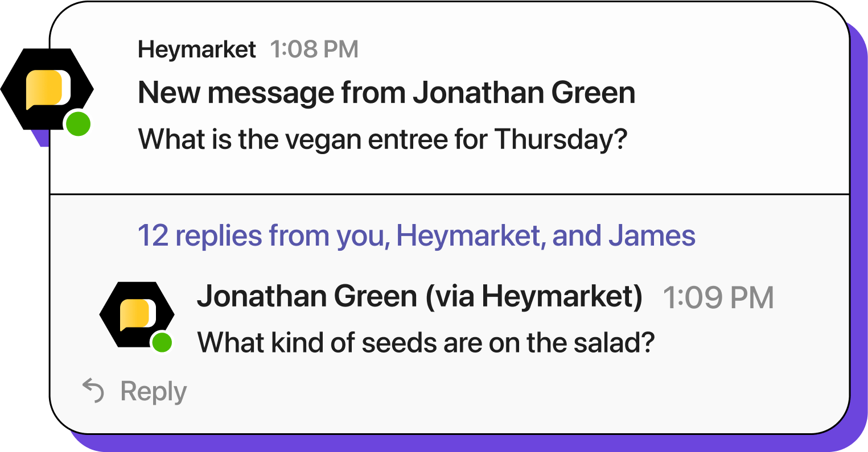The image size is (868, 452).
Task: Click the purple shadow along card's bottom edge
Action: coord(455,442)
